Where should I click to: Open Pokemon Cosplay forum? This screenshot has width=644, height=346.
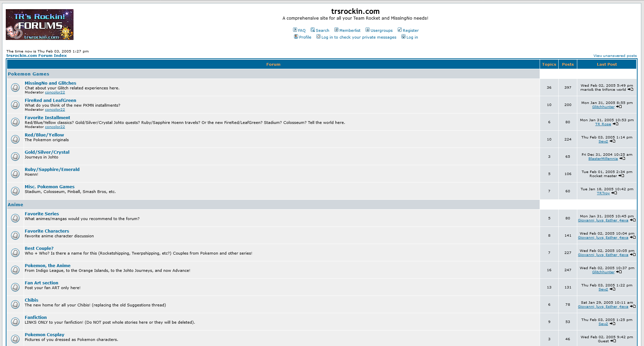click(x=44, y=334)
